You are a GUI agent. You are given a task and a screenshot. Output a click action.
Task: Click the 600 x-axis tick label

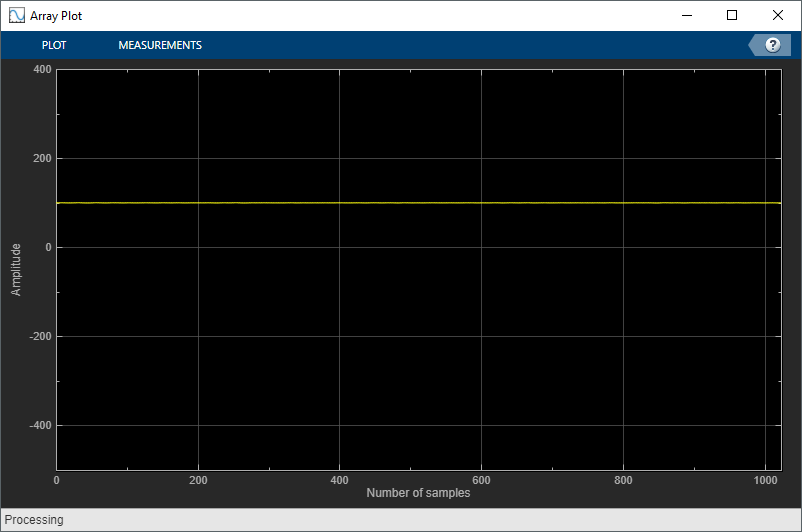click(x=481, y=480)
